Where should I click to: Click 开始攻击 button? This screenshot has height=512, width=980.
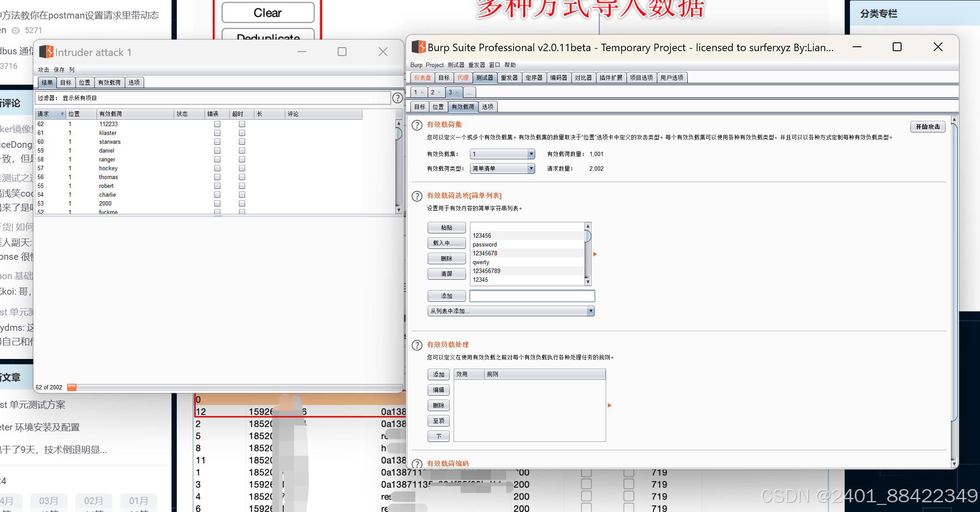coord(928,127)
